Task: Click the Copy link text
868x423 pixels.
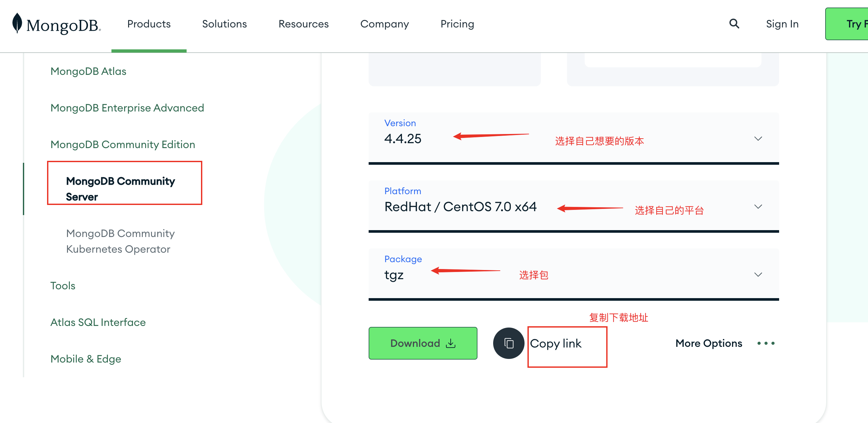Action: click(556, 344)
